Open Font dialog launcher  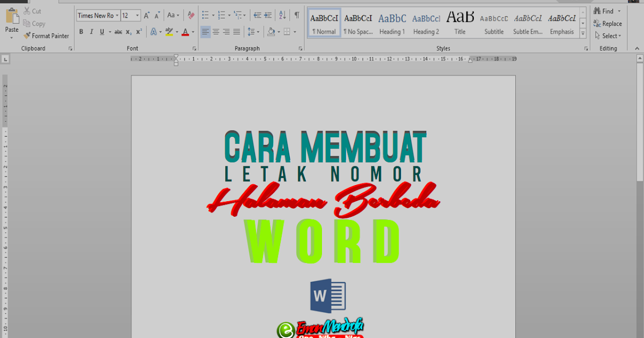tap(194, 48)
